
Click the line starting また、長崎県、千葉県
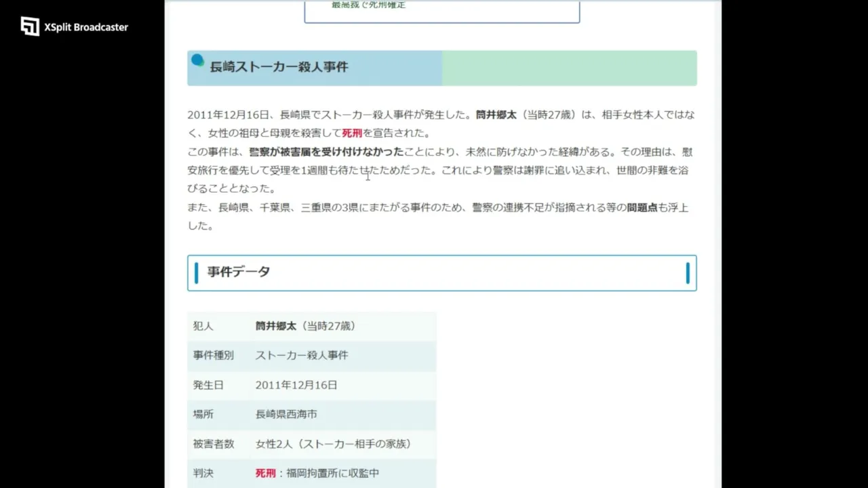(x=438, y=207)
